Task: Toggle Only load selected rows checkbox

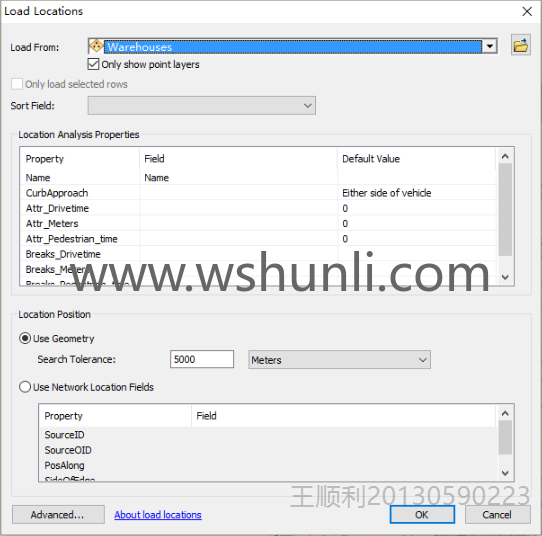Action: tap(17, 84)
